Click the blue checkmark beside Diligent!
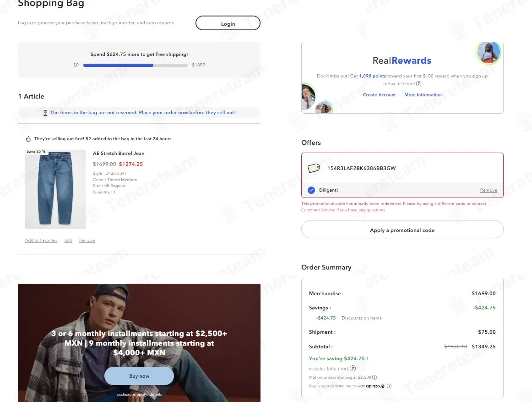The width and height of the screenshot is (532, 402). 311,190
